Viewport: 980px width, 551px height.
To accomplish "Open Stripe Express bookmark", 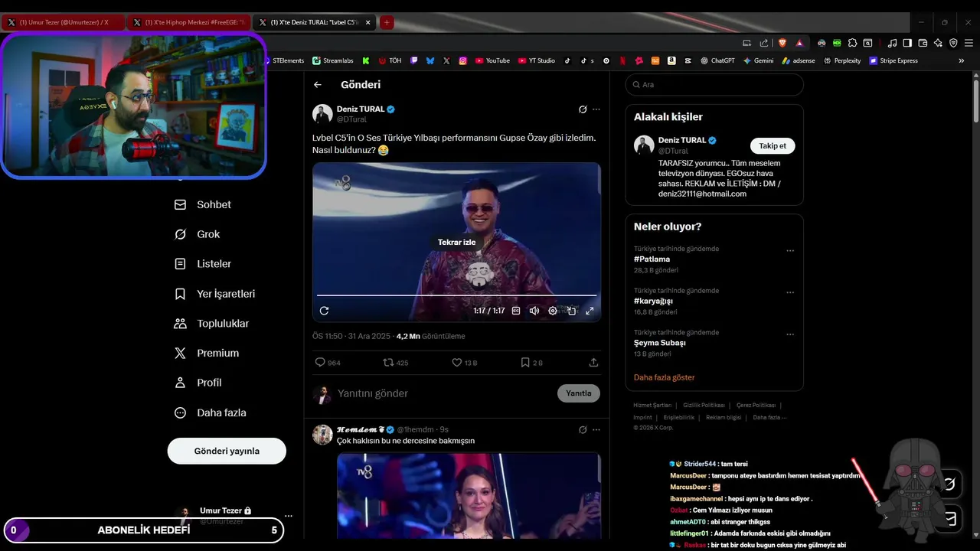I will click(893, 60).
